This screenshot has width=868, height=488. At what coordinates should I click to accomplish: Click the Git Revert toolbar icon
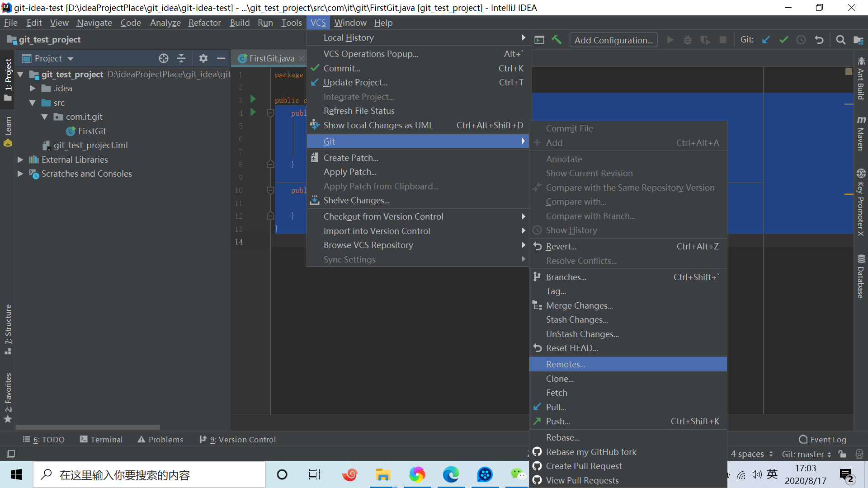point(819,40)
